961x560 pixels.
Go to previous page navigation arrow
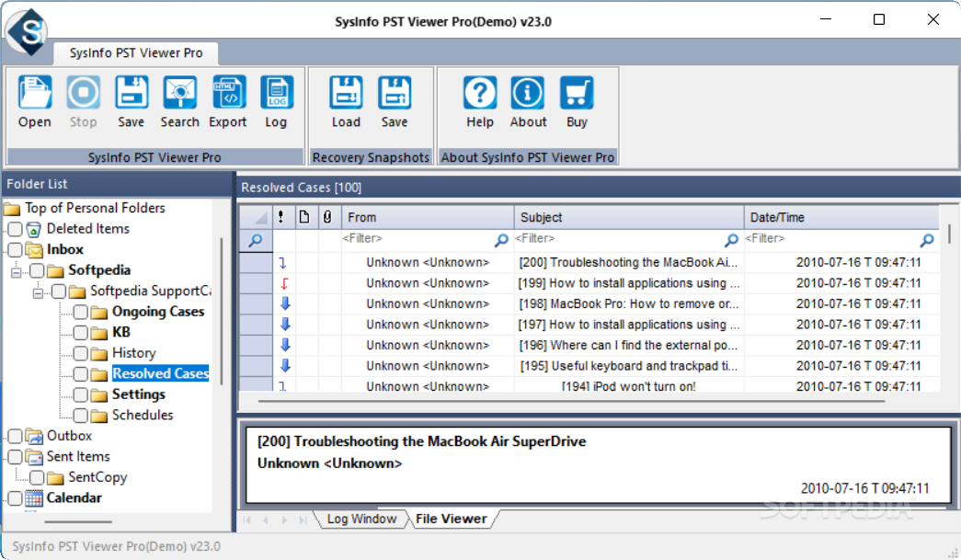pos(266,520)
